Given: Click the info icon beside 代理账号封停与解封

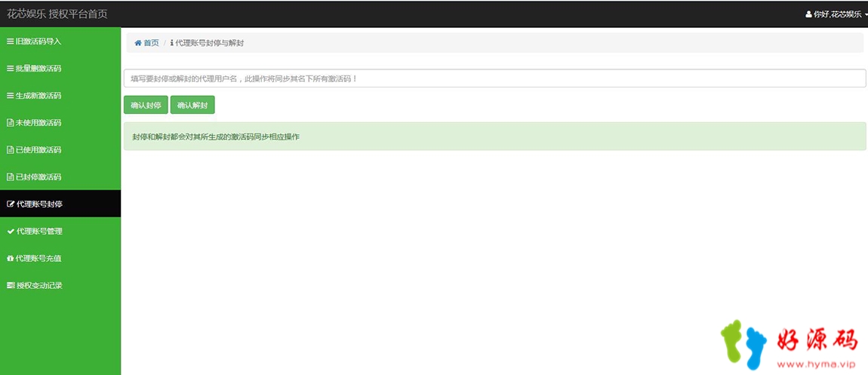Looking at the screenshot, I should tap(171, 42).
